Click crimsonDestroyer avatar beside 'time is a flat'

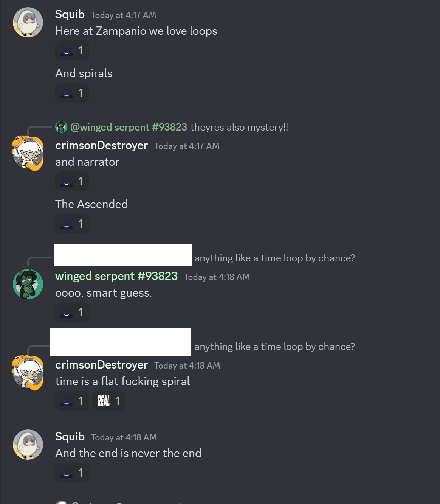28,373
